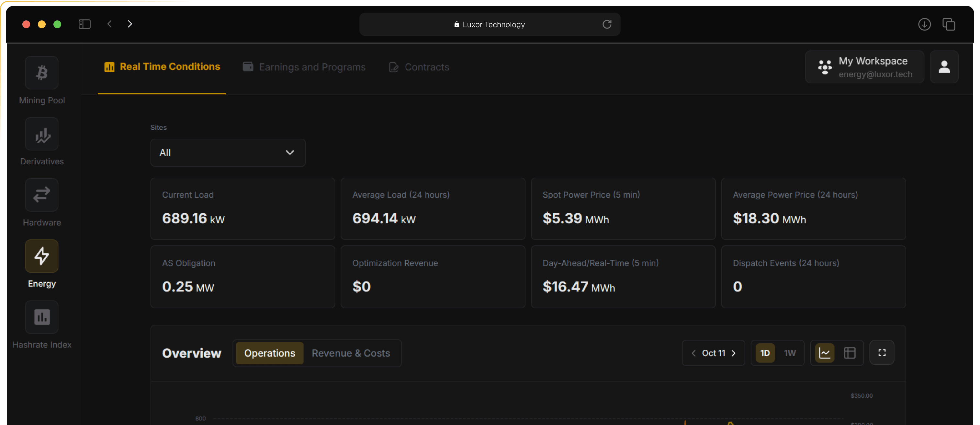Click the user profile avatar icon
Screen dimensions: 980x425
[944, 67]
